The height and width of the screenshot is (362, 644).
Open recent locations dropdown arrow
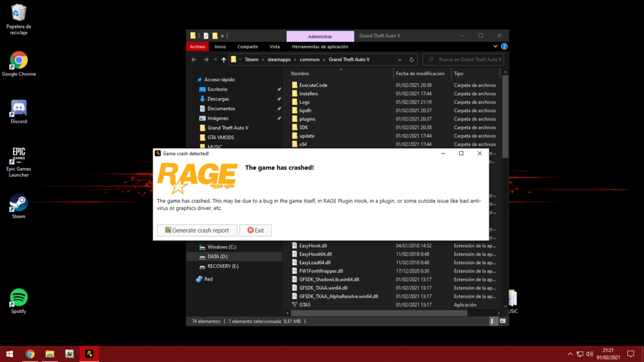215,59
